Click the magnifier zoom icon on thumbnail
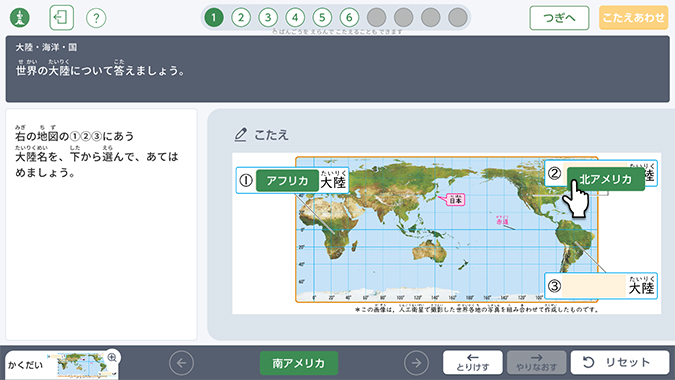The image size is (675, 380). pyautogui.click(x=112, y=357)
